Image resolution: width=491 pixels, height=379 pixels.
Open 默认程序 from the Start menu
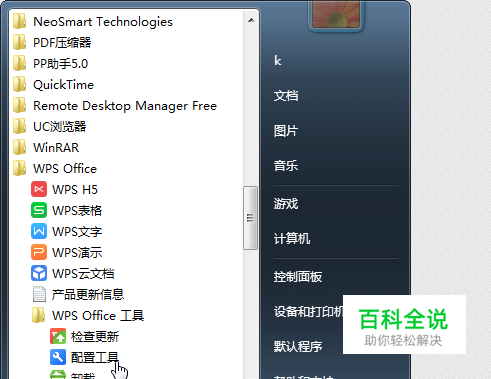(x=298, y=347)
